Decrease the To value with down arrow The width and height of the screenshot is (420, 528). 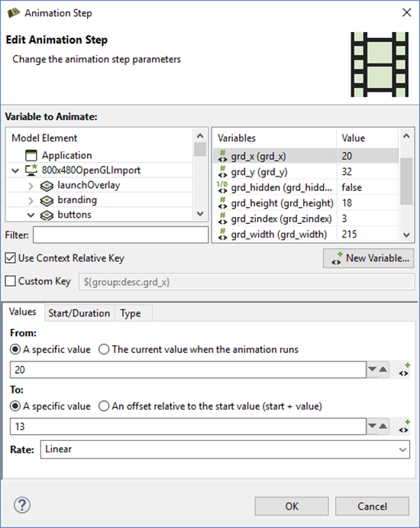click(x=372, y=426)
